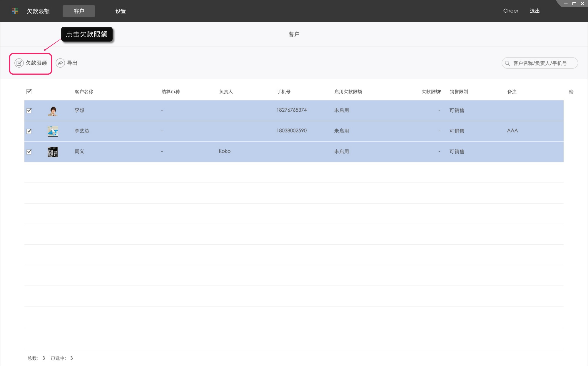Click the 欠款限额 edit icon button
Screen dimensions: 588x366
(19, 63)
